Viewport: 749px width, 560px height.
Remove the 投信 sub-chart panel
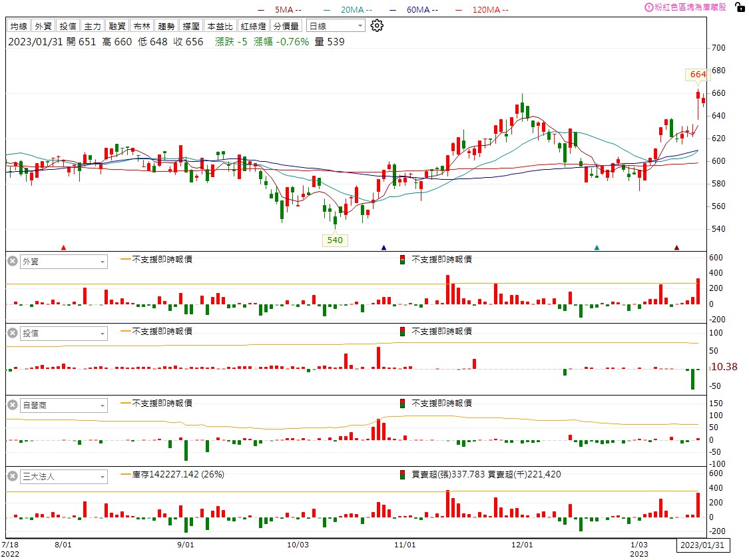(x=12, y=333)
